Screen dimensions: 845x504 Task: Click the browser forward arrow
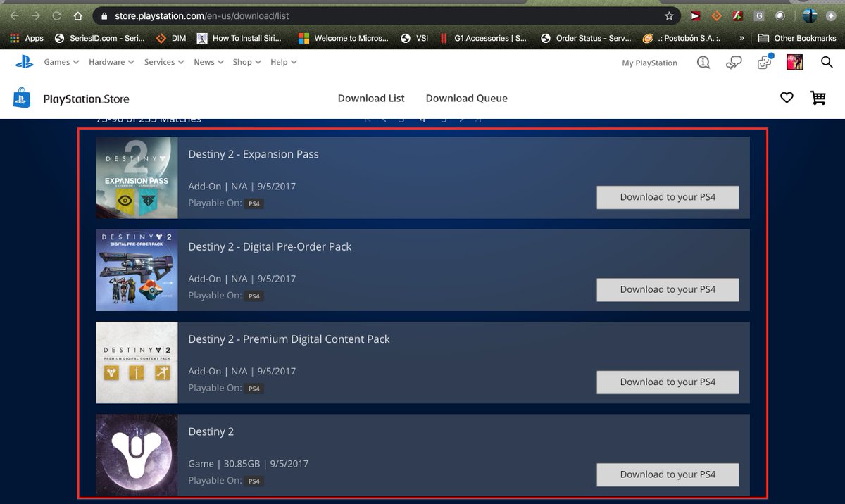point(36,15)
